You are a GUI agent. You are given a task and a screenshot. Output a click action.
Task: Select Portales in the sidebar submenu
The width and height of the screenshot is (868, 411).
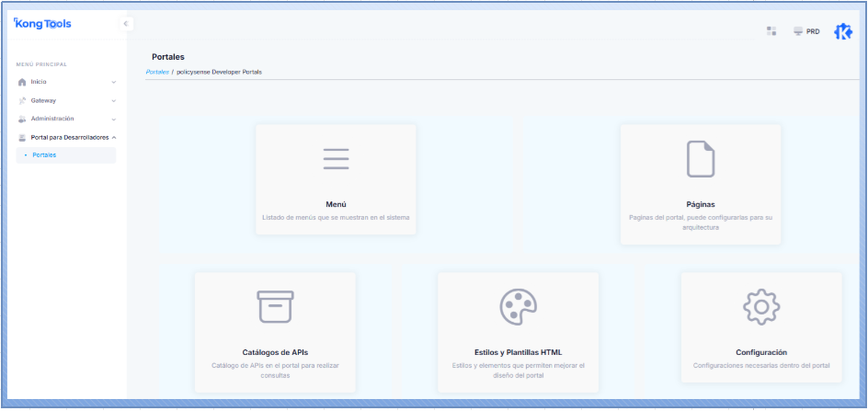tap(44, 155)
